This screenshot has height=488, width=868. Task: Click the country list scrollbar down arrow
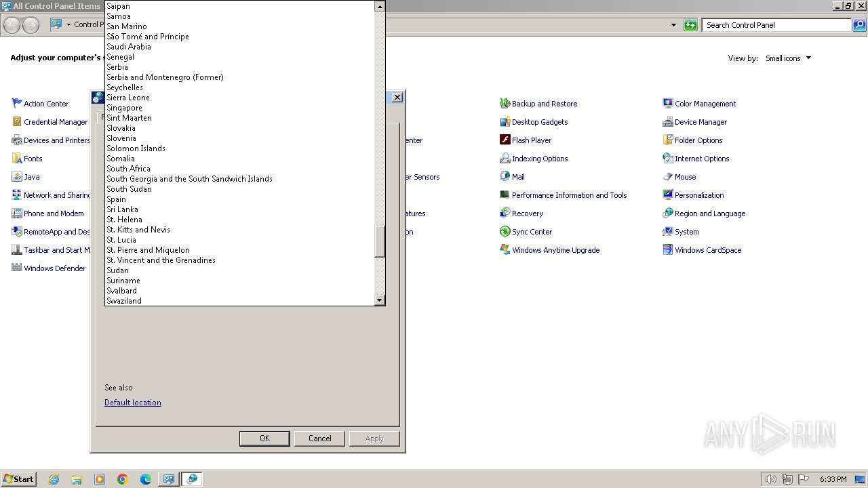coord(380,300)
